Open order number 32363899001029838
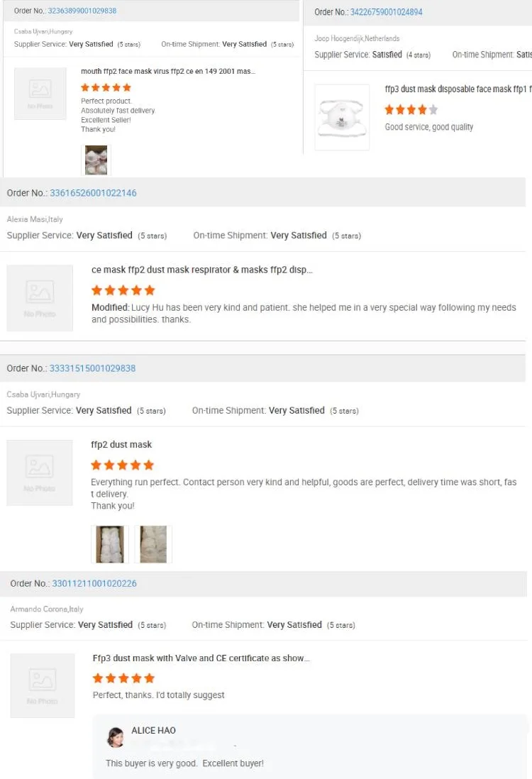This screenshot has height=779, width=532. (82, 11)
